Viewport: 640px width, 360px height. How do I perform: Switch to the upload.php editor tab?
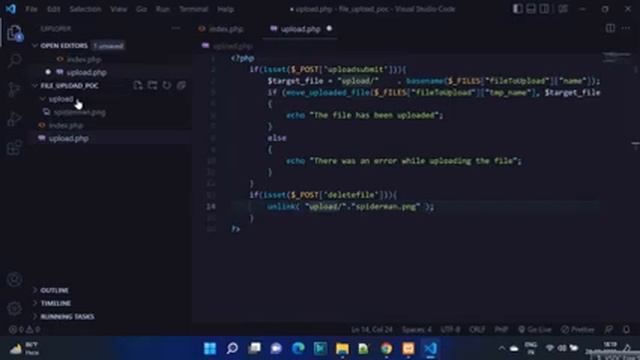click(300, 29)
